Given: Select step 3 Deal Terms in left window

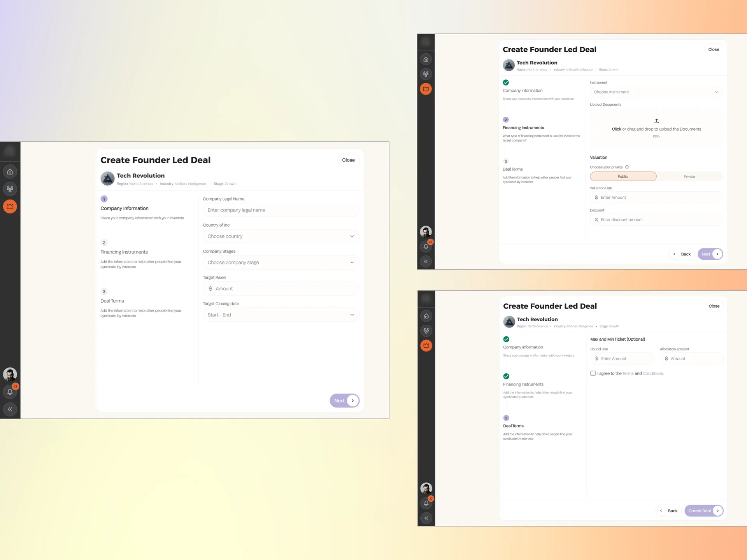Looking at the screenshot, I should pos(141,304).
